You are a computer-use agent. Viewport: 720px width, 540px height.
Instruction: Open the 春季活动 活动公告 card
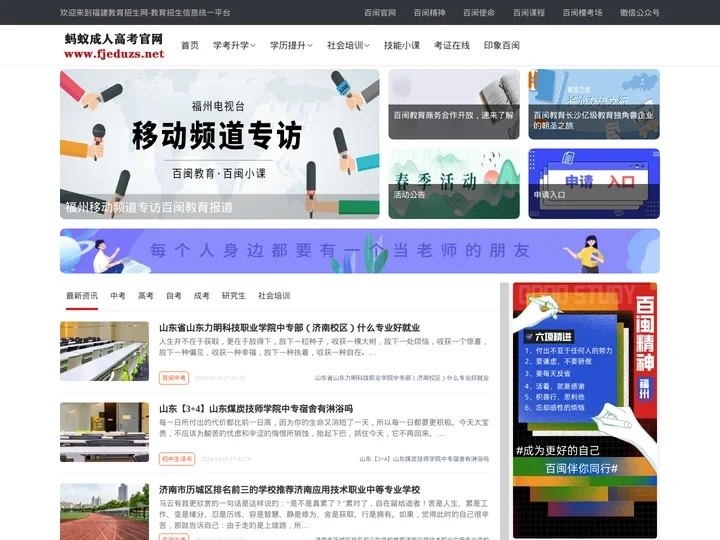(x=454, y=183)
